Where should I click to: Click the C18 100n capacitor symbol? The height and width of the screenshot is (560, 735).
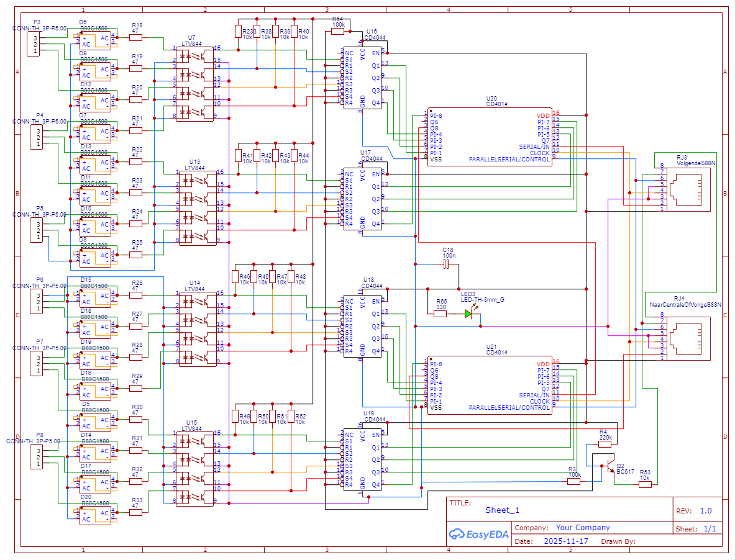[446, 265]
